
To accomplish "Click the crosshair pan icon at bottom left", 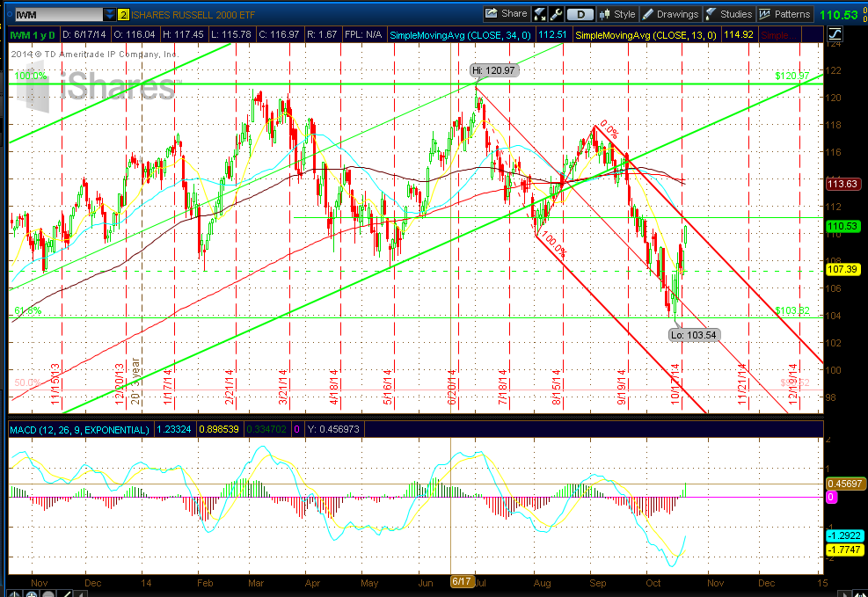I will click(x=15, y=594).
